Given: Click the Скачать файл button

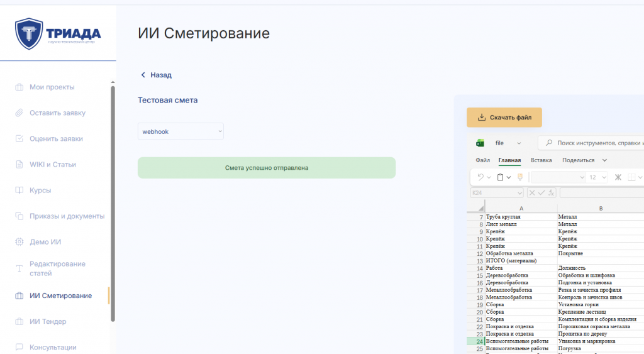Looking at the screenshot, I should (504, 118).
